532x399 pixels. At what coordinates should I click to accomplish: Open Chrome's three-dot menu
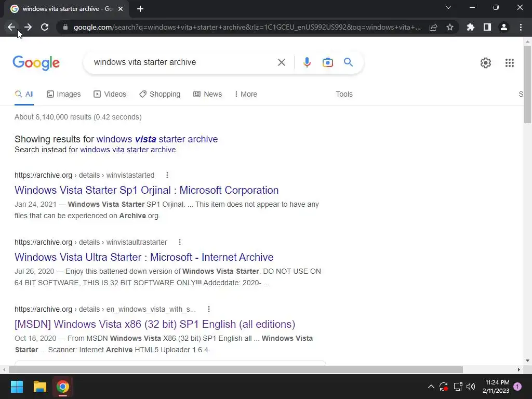tap(521, 27)
